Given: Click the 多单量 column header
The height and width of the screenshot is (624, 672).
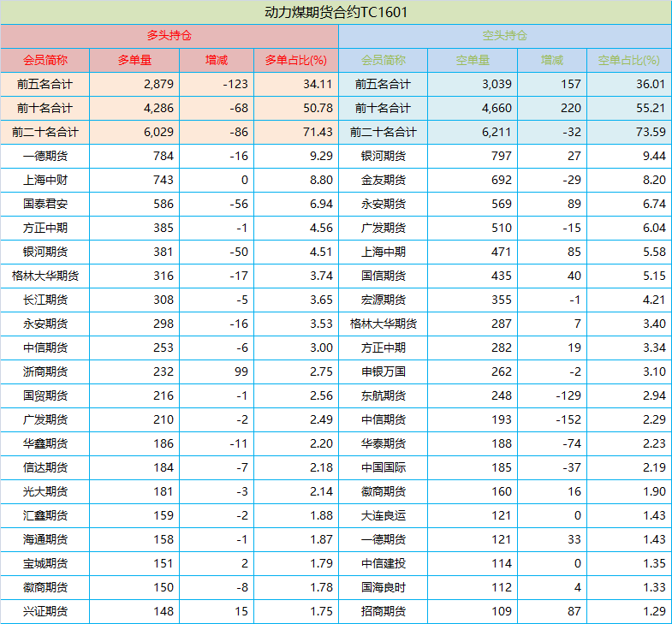Looking at the screenshot, I should point(134,60).
